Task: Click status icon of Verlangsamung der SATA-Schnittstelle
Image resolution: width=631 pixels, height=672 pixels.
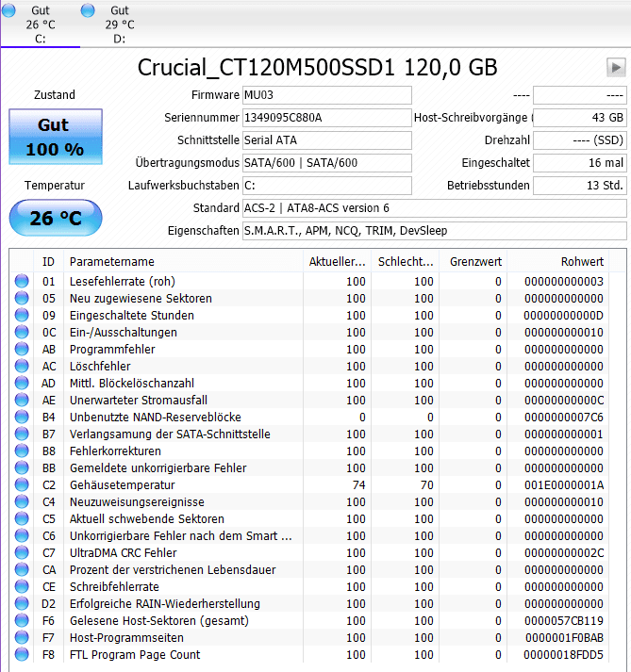Action: pyautogui.click(x=22, y=434)
